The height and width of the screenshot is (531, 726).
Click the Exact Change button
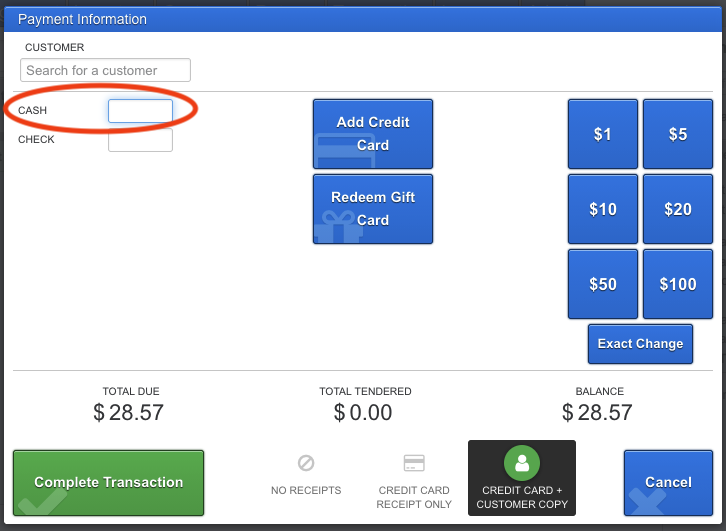[640, 343]
